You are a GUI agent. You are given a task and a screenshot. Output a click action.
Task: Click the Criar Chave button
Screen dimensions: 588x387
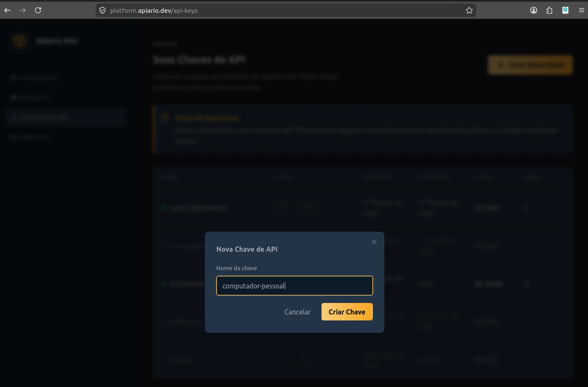pos(347,311)
